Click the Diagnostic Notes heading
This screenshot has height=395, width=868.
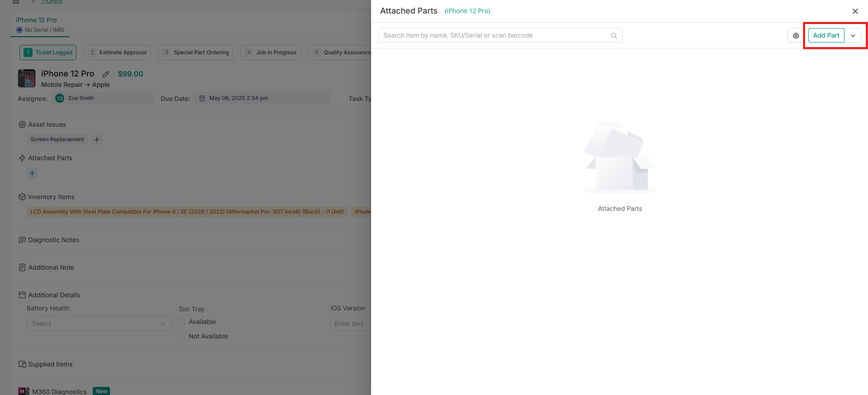(x=54, y=240)
